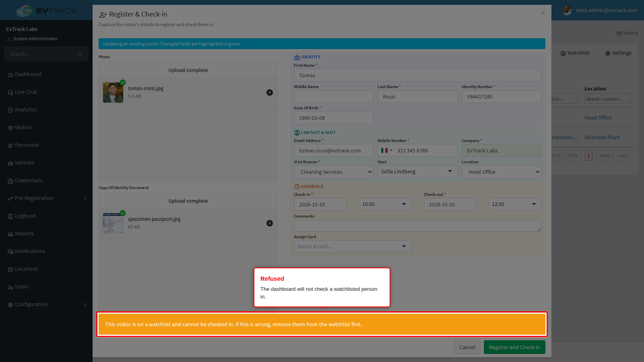The height and width of the screenshot is (362, 644).
Task: Open the Assign Card dropdown
Action: point(353,247)
